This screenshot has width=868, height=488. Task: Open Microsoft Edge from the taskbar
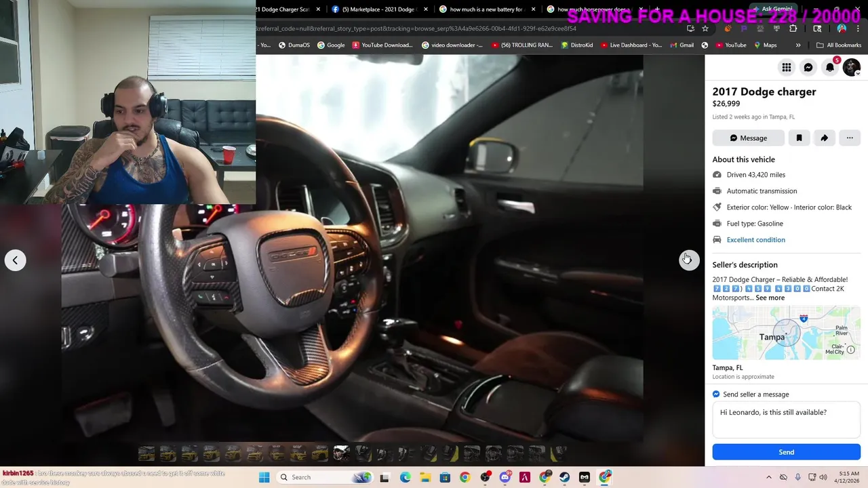(405, 477)
